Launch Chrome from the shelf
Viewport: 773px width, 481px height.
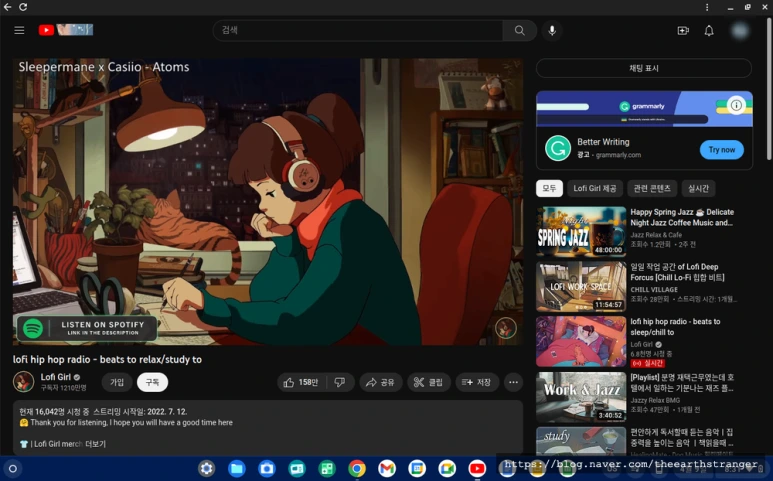click(x=357, y=469)
